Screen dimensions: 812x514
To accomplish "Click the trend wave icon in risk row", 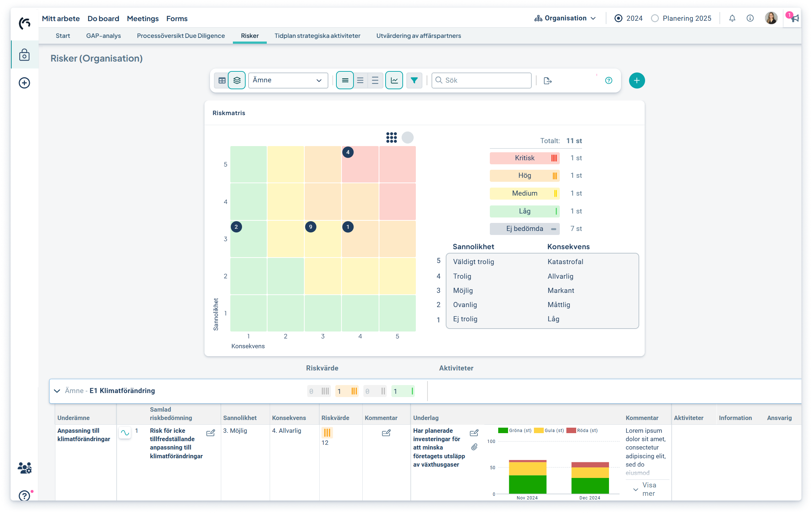I will (125, 433).
